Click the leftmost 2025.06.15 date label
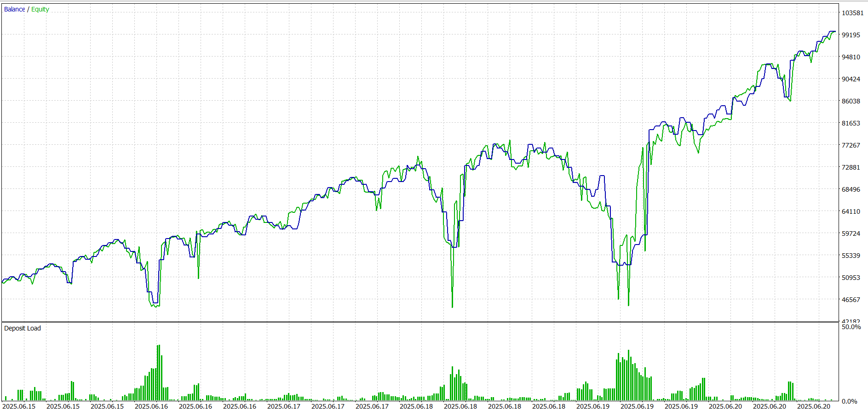 [x=19, y=406]
